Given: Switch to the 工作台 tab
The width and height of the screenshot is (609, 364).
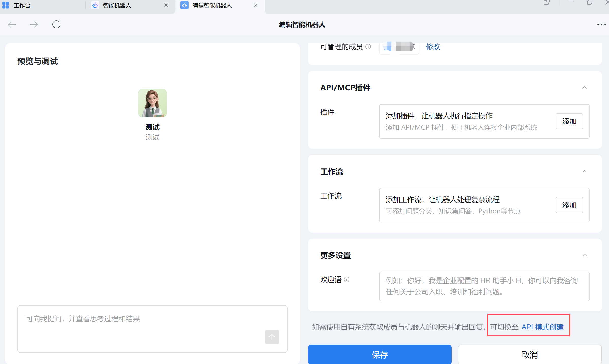Looking at the screenshot, I should click(43, 5).
